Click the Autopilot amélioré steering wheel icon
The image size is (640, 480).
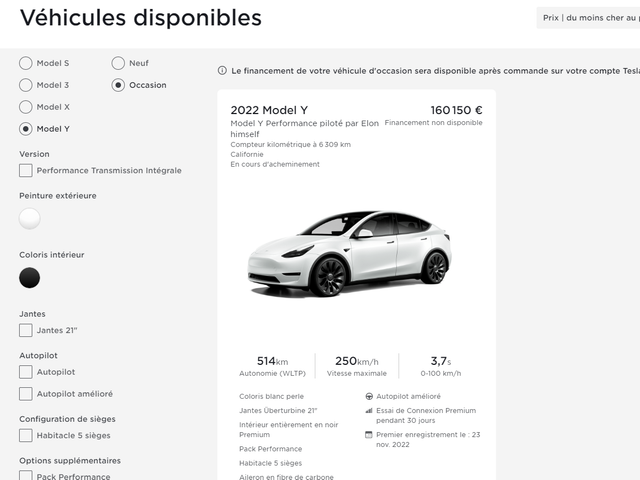(x=369, y=396)
